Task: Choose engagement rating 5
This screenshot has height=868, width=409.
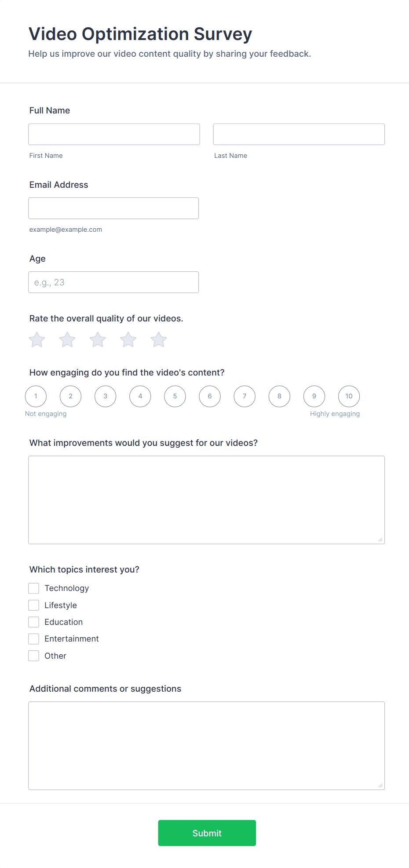Action: click(175, 396)
